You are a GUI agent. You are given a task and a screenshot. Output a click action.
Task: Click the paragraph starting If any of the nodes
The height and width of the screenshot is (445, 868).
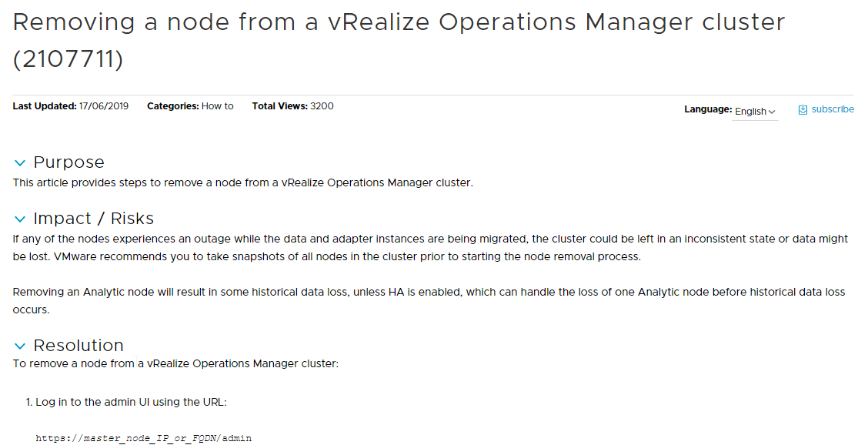(430, 248)
